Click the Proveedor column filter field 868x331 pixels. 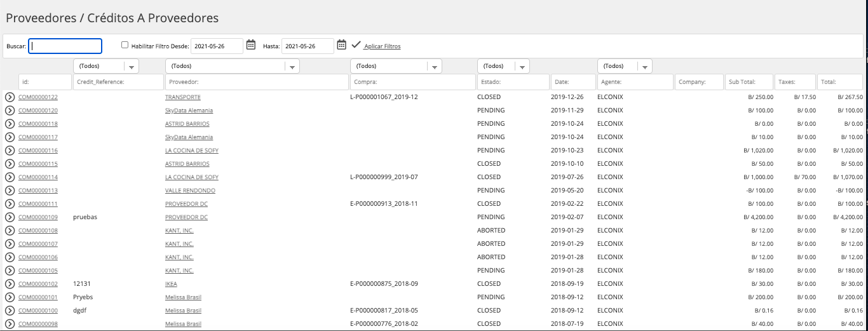257,82
